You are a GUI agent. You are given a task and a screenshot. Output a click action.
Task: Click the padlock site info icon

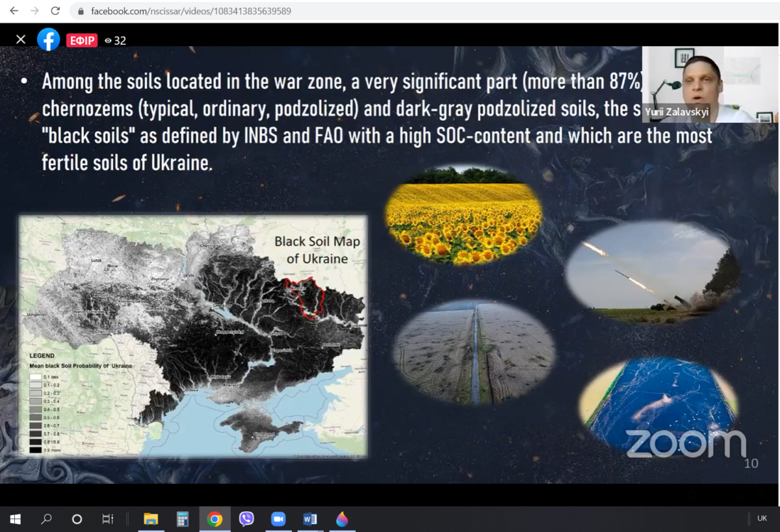(x=81, y=12)
